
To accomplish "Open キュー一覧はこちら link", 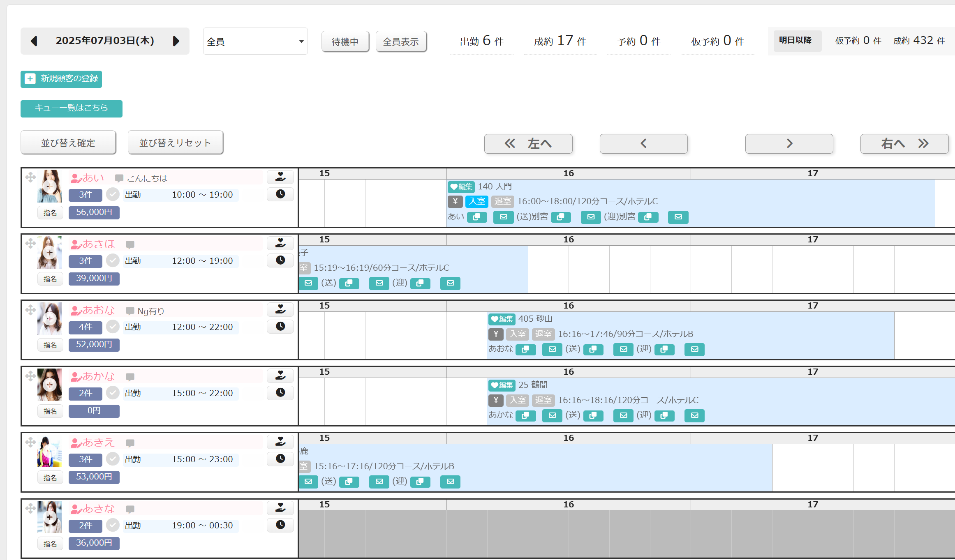I will [x=72, y=108].
